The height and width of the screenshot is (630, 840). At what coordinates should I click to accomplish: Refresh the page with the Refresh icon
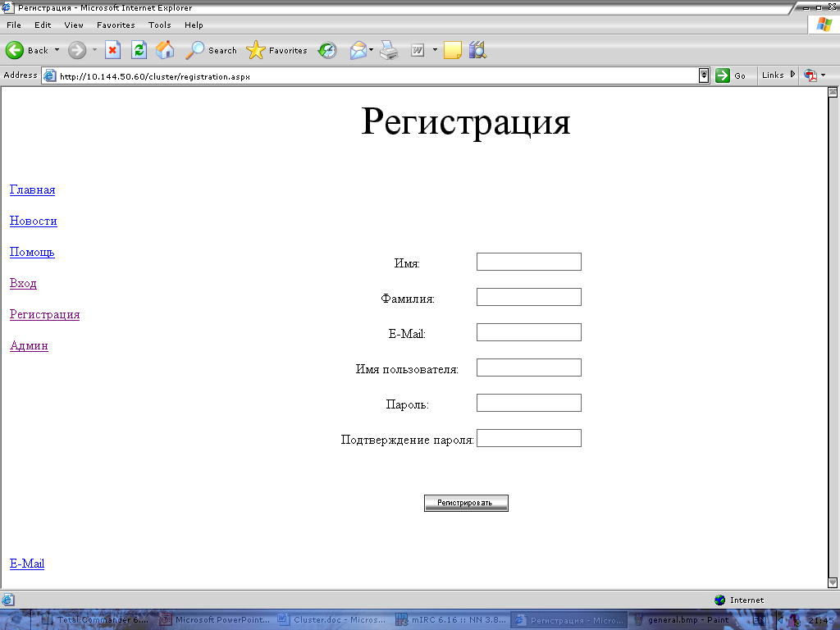[139, 50]
